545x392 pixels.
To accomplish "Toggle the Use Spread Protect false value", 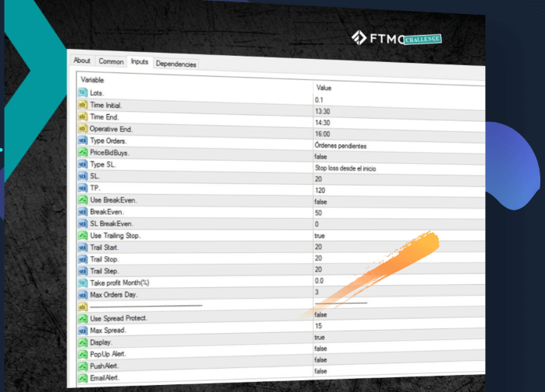I will click(399, 314).
